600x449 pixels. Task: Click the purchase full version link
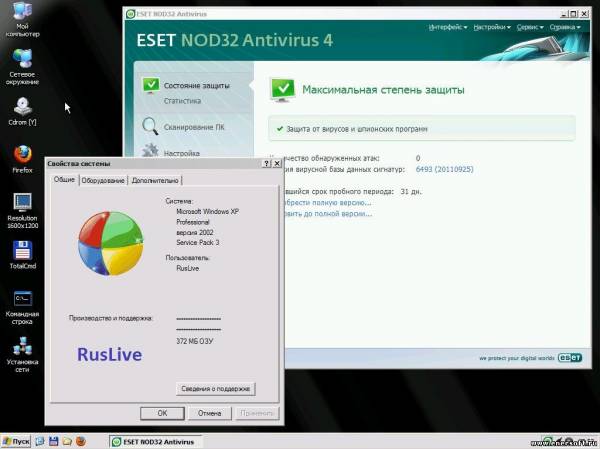(x=328, y=202)
